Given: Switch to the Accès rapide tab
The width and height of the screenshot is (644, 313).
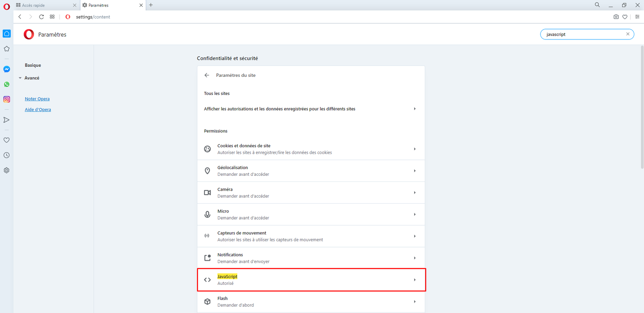Looking at the screenshot, I should (44, 5).
